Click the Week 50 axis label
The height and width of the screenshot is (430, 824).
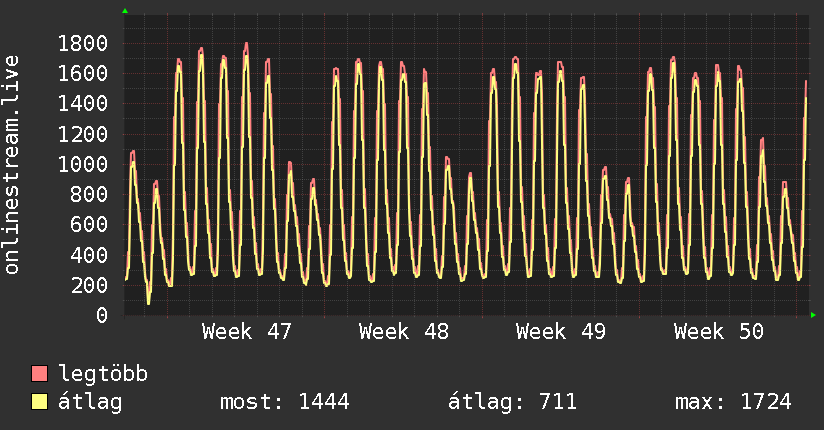718,332
